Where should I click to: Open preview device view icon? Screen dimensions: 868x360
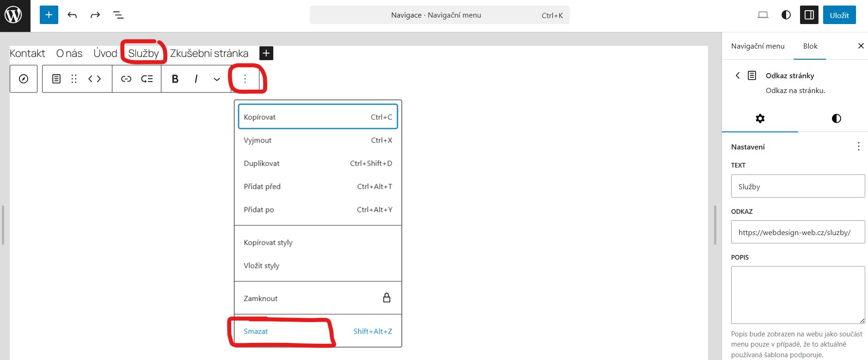pos(763,15)
